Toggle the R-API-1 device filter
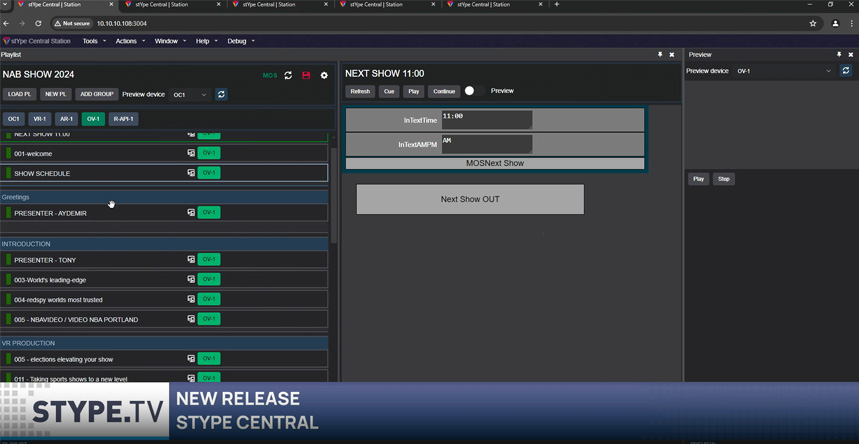This screenshot has height=444, width=859. [x=123, y=119]
